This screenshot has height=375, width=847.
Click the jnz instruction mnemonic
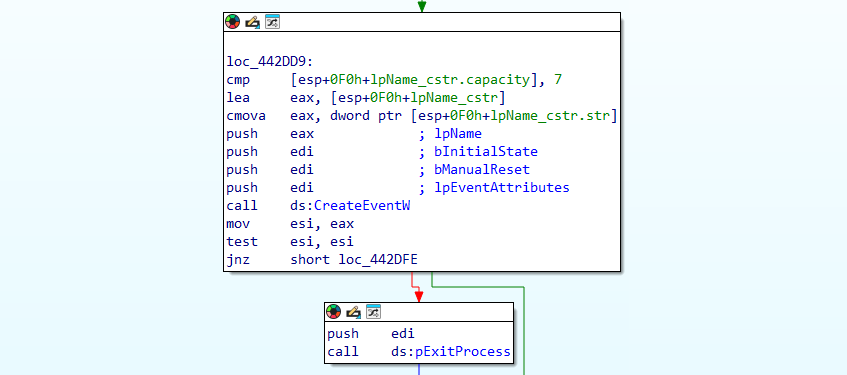[238, 260]
